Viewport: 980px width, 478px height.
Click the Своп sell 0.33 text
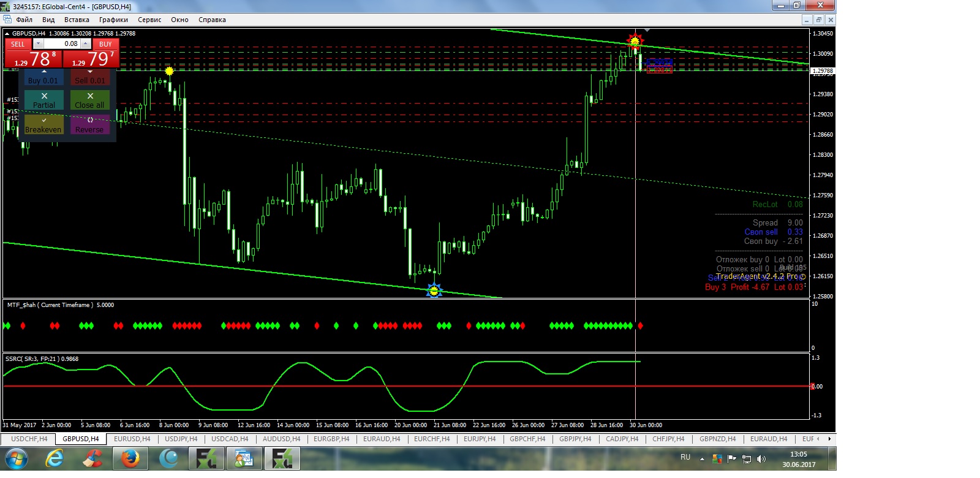[773, 232]
